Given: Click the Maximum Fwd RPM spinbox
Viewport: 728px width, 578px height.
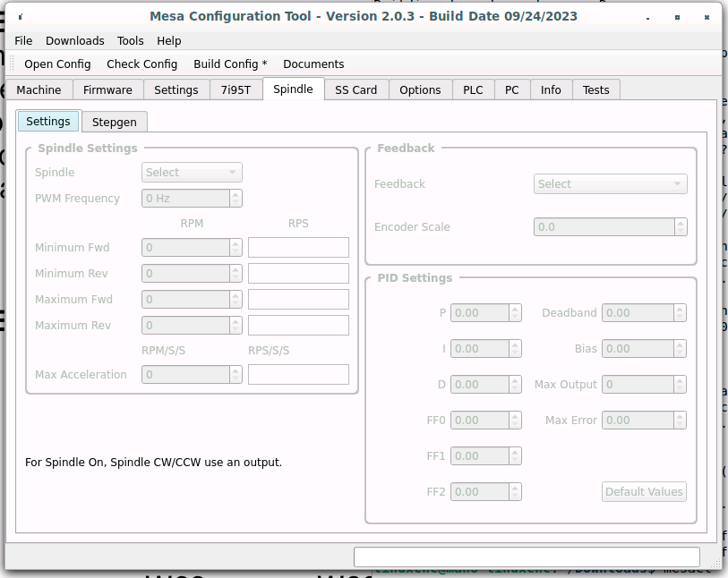Looking at the screenshot, I should [192, 300].
